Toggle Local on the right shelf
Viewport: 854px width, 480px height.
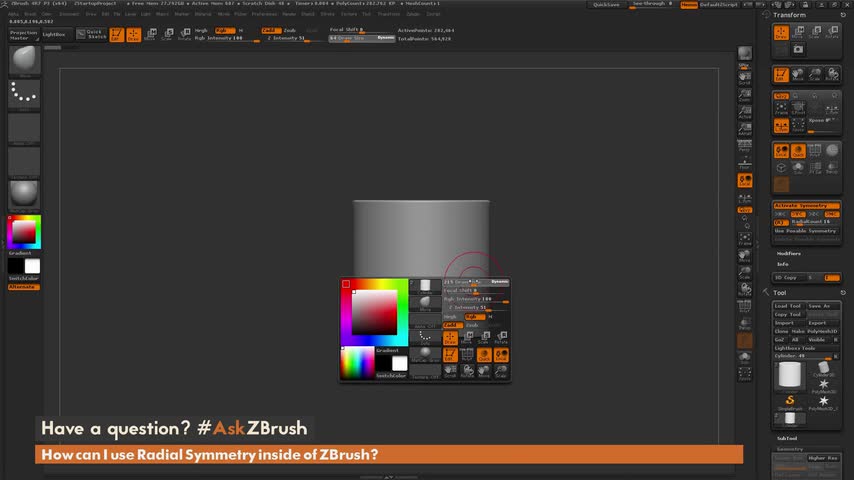[745, 180]
